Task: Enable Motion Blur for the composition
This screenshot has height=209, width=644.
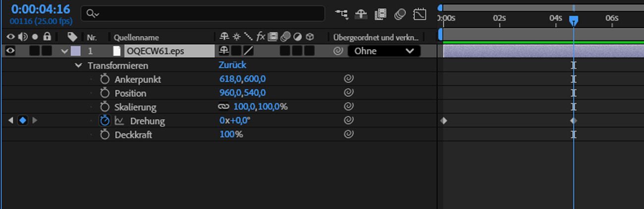Action: (400, 14)
